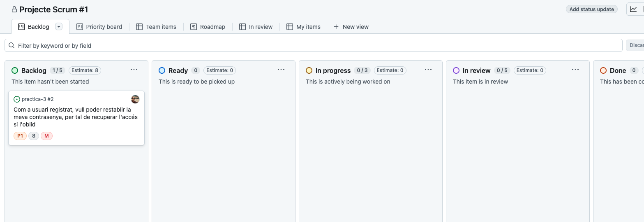Viewport: 644px width, 222px height.
Task: Switch to the Roadmap tab
Action: [x=208, y=27]
